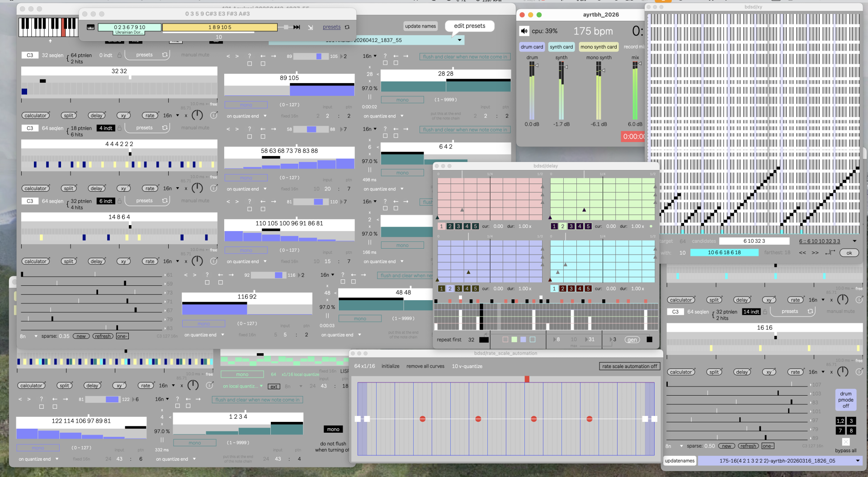Toggle the drum pmode off button

click(845, 400)
